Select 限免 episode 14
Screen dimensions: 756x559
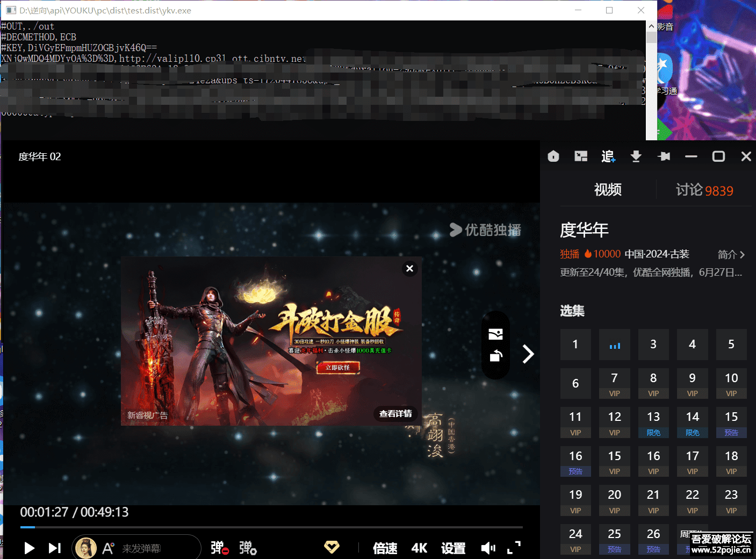[693, 422]
